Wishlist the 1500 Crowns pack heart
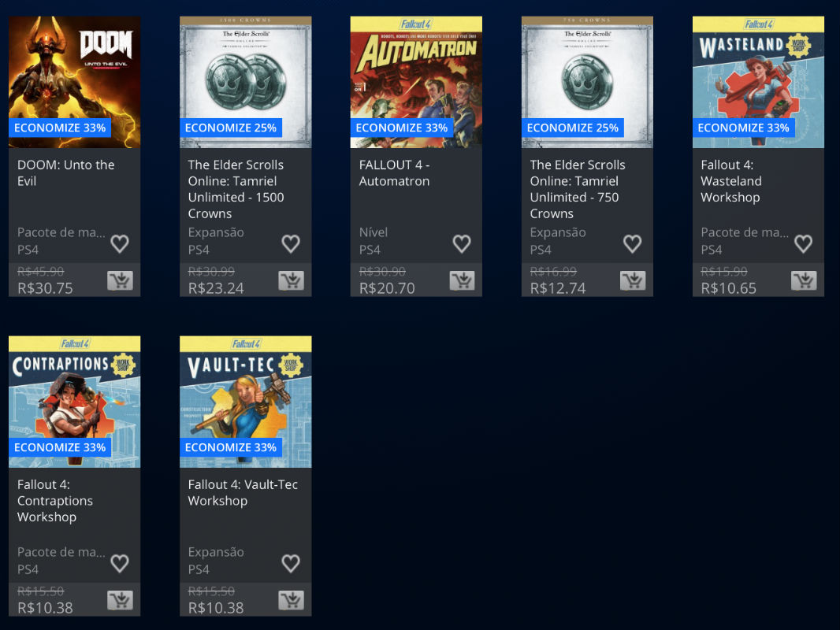Image resolution: width=840 pixels, height=630 pixels. click(291, 243)
